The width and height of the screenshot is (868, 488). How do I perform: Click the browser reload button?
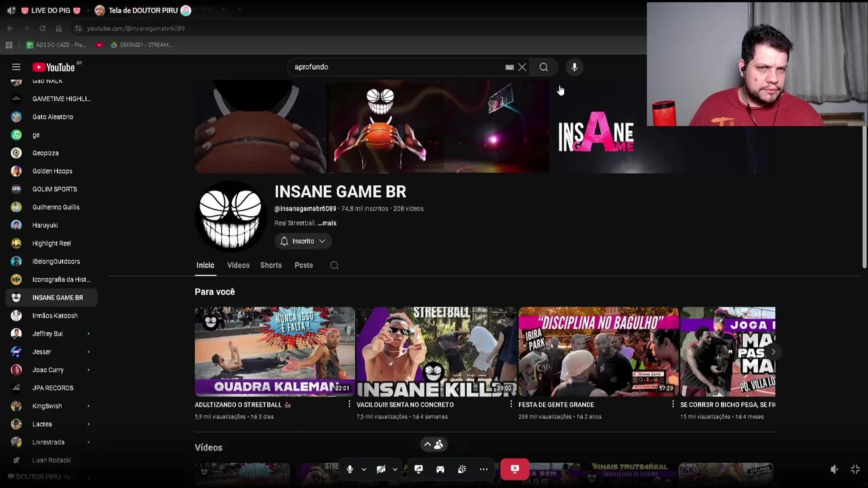click(42, 28)
